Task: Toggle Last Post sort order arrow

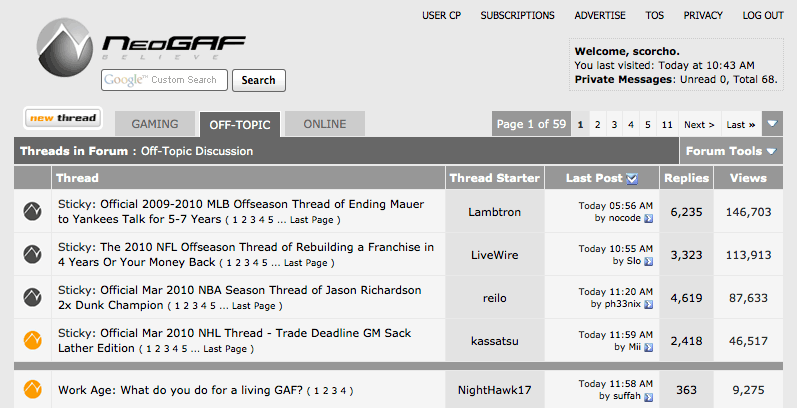Action: (632, 178)
